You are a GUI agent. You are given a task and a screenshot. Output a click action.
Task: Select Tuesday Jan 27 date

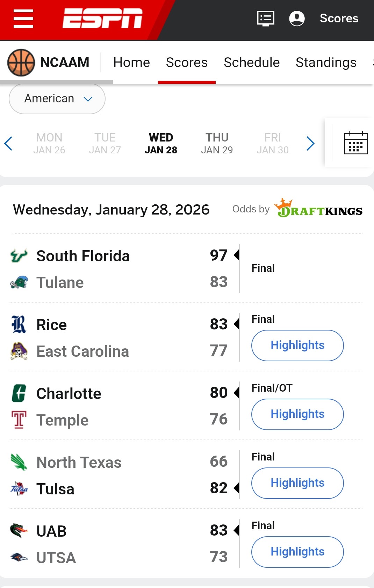click(x=105, y=143)
